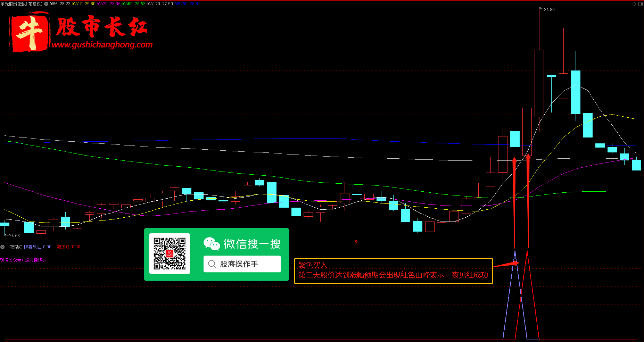Viewport: 644px width, 342px height.
Task: Expand the 一夜见红 indicator dropdown arrow
Action: (2, 247)
